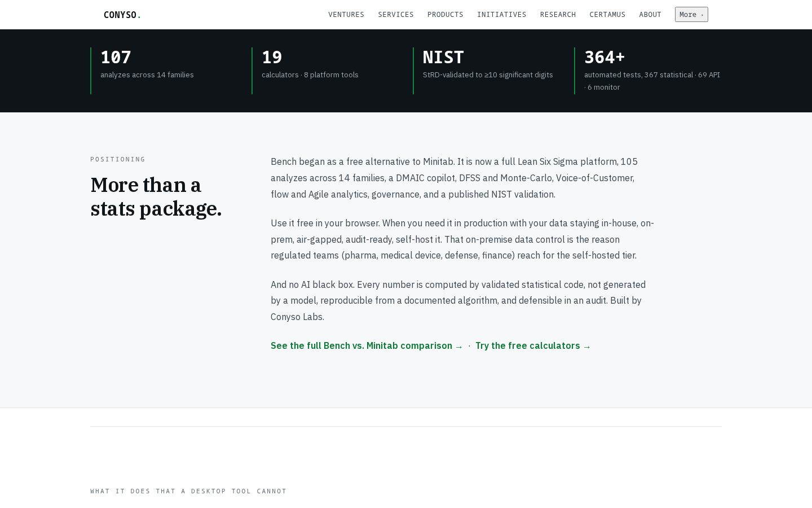This screenshot has height=508, width=812.
Task: Click the paragraph starting 'Use it free'
Action: click(462, 239)
